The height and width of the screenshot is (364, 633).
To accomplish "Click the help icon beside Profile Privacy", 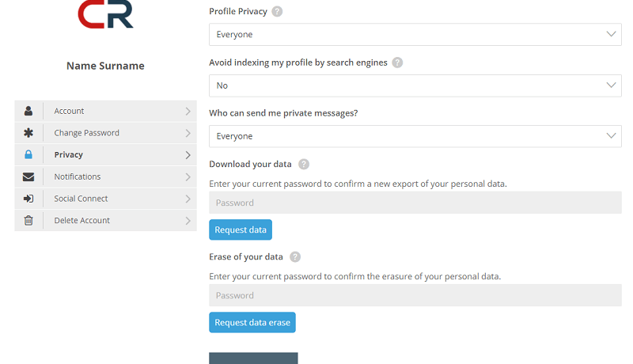I will pyautogui.click(x=277, y=12).
